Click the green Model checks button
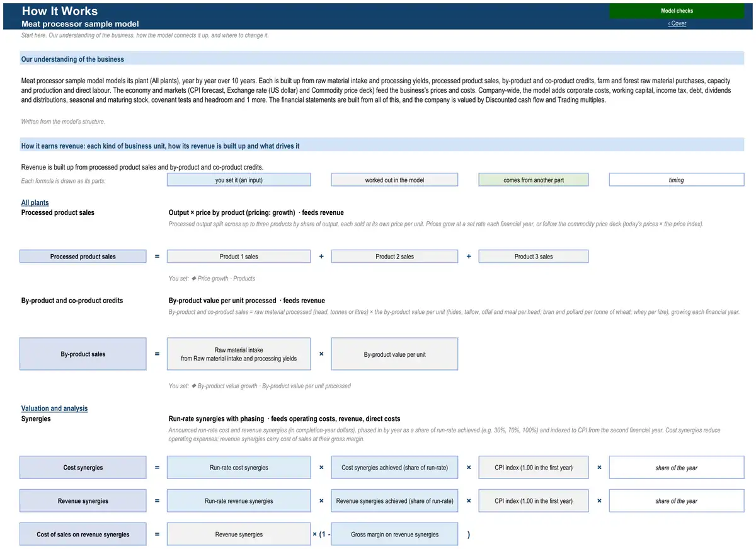 pyautogui.click(x=677, y=11)
